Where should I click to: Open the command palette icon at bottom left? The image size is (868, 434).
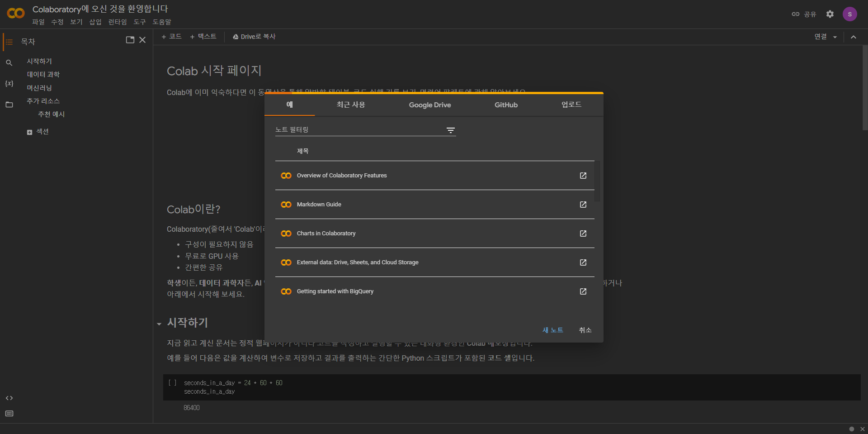9,414
